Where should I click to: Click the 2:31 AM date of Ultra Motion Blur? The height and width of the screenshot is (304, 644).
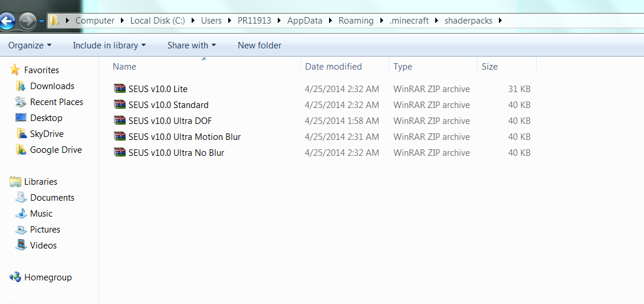(341, 137)
